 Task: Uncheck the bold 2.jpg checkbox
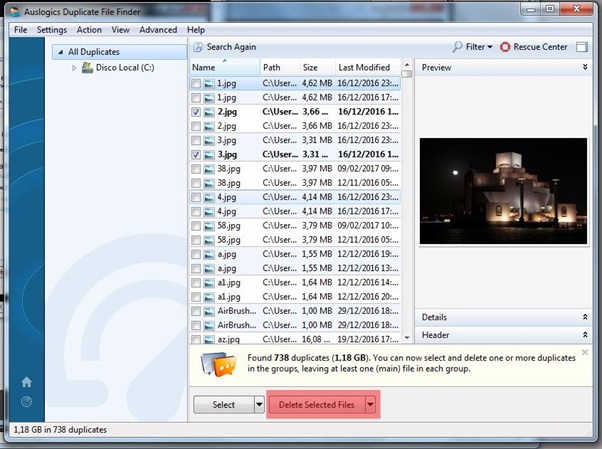click(x=196, y=112)
